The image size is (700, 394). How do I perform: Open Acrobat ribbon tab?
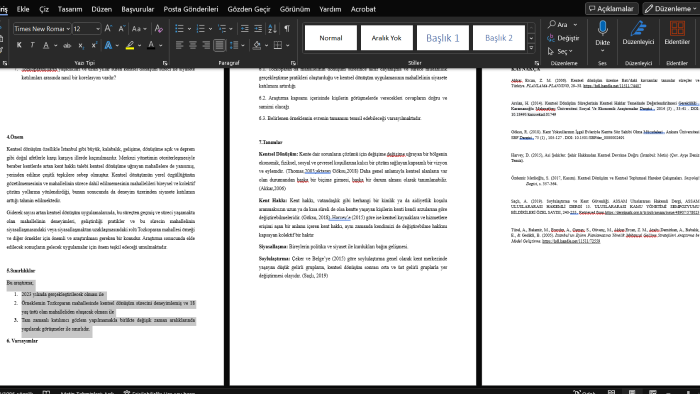pos(363,9)
